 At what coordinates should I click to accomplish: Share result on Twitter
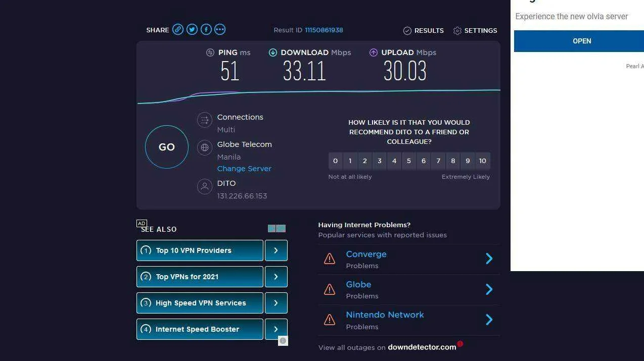[192, 30]
